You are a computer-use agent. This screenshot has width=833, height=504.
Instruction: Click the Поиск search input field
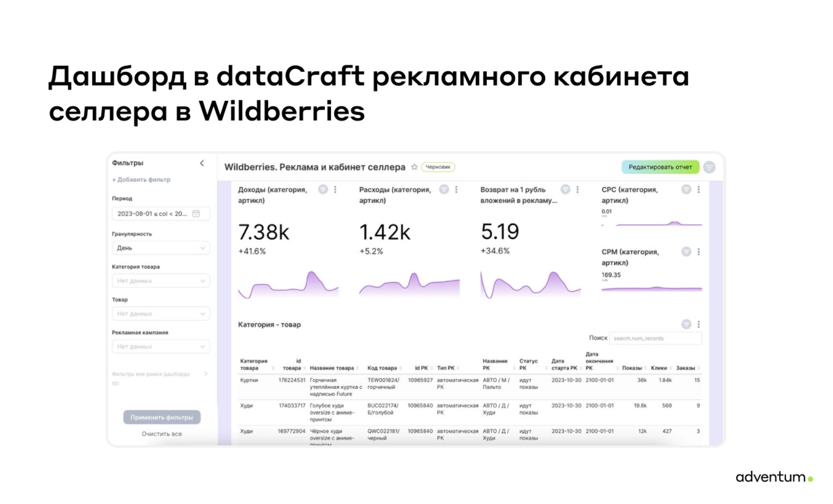tap(656, 338)
